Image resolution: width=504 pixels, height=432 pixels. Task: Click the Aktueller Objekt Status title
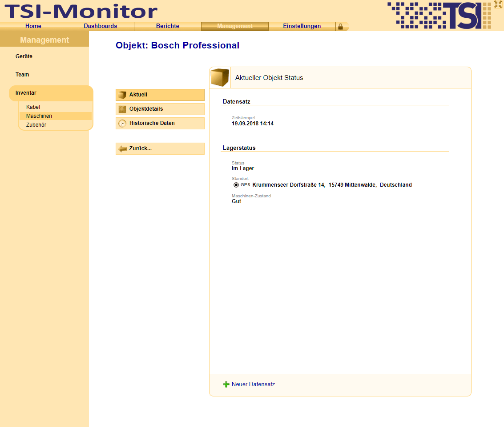269,78
